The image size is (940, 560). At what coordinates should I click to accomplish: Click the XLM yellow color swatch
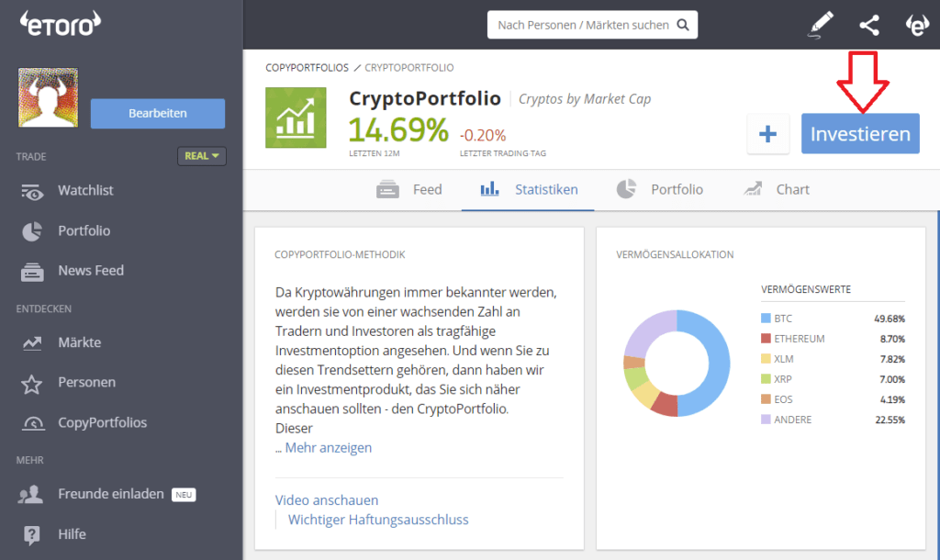point(766,359)
